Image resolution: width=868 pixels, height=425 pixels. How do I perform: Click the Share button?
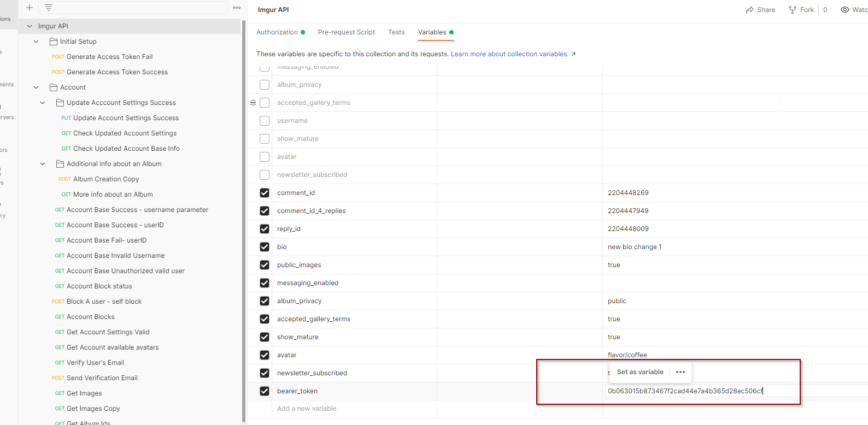click(760, 10)
